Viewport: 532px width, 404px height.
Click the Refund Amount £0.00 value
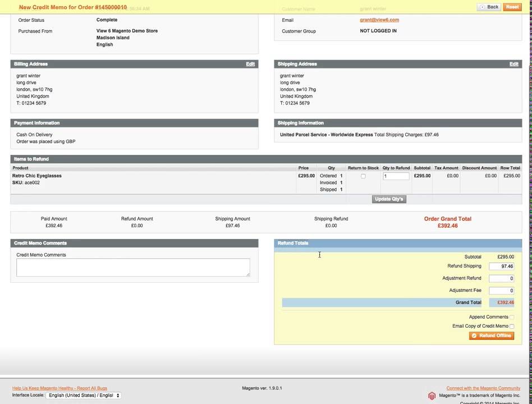pyautogui.click(x=137, y=226)
